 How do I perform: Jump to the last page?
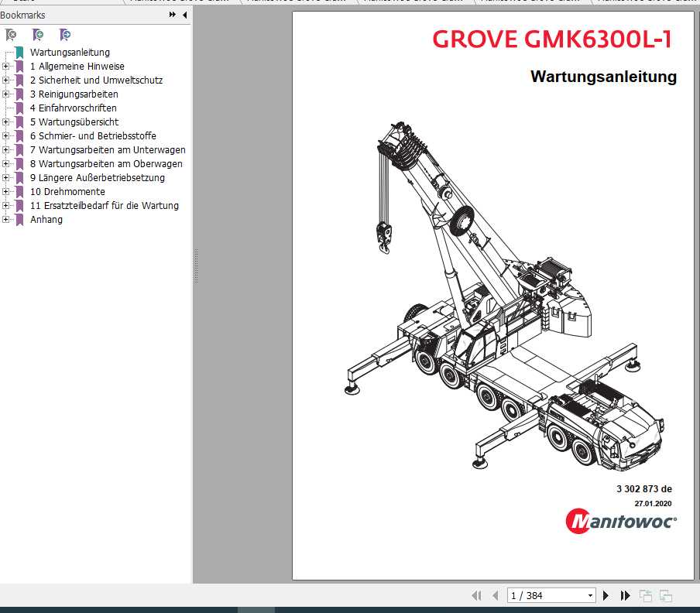click(x=625, y=596)
